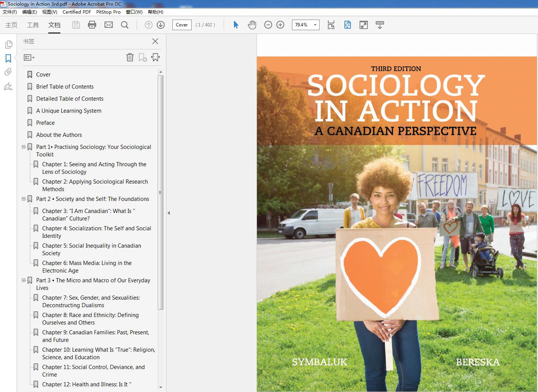
Task: Click the zoom out minus icon
Action: (x=268, y=25)
